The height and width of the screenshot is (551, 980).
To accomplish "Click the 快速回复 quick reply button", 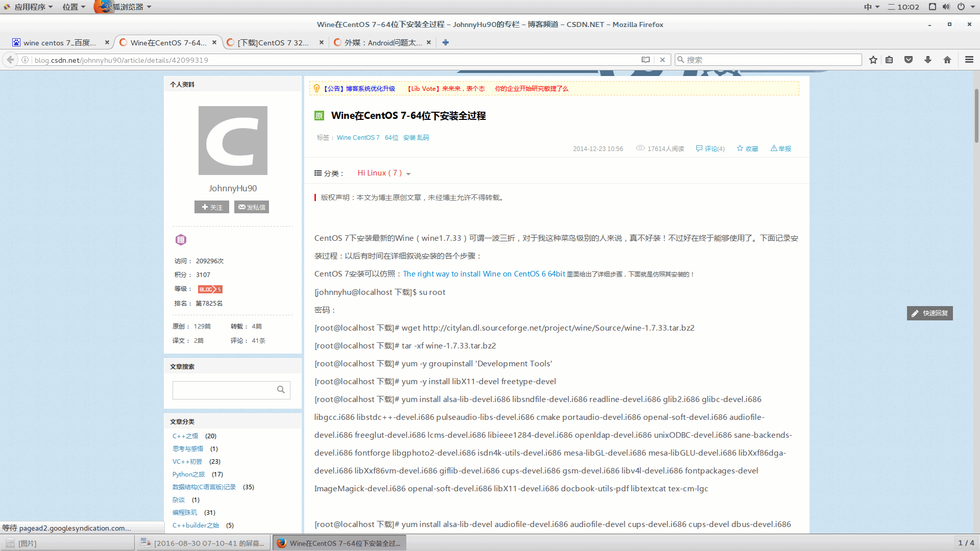I will (929, 313).
